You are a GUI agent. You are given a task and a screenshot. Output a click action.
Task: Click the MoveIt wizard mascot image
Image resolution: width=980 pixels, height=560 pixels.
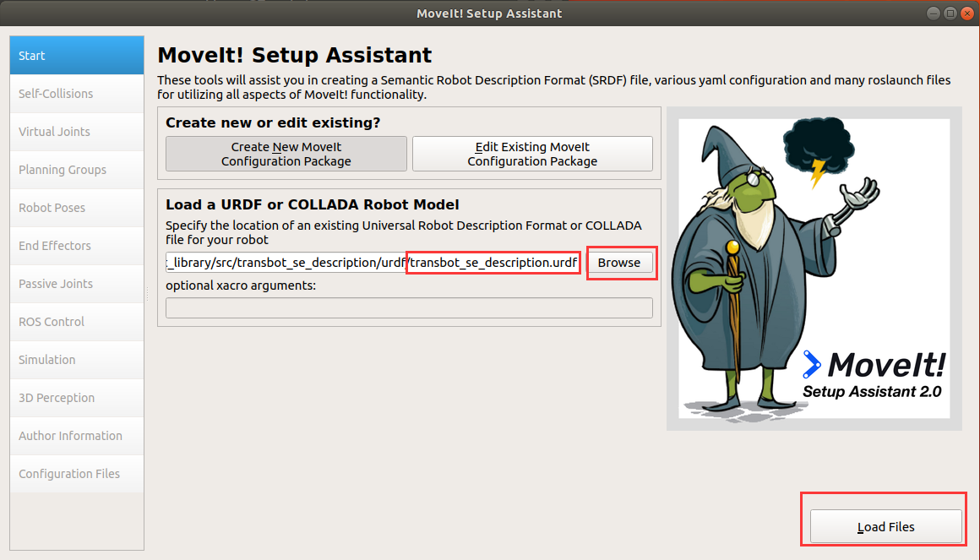pos(814,269)
